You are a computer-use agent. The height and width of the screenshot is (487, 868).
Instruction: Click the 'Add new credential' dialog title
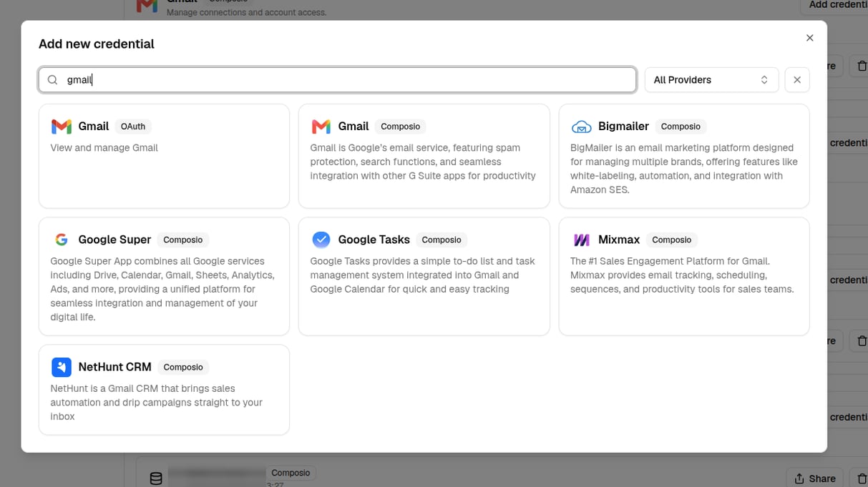click(97, 44)
